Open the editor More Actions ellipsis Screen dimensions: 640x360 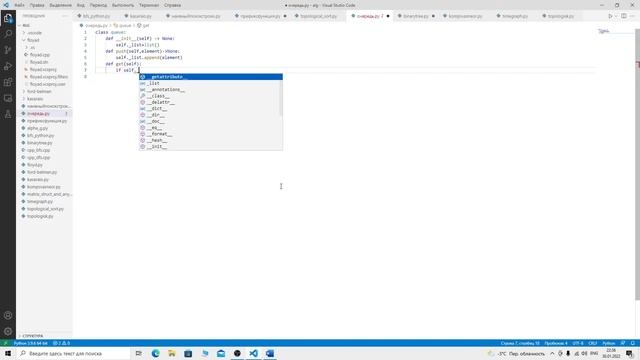pyautogui.click(x=632, y=16)
